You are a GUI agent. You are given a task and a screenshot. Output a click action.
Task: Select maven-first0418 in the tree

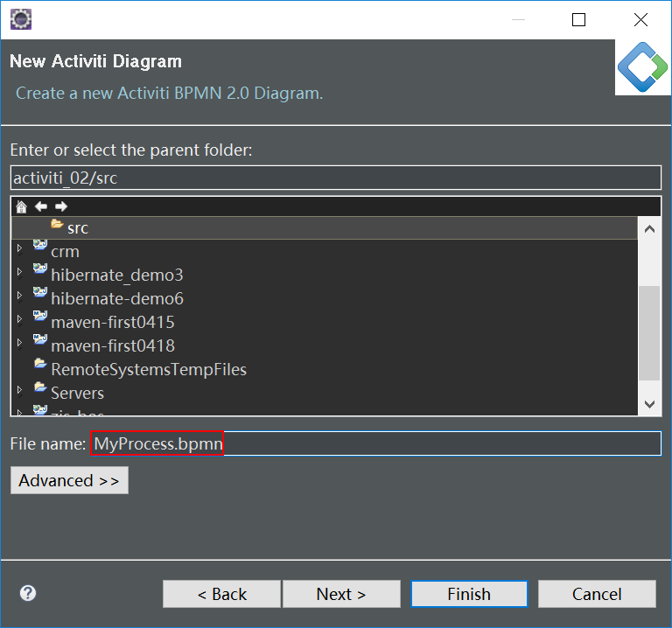coord(113,346)
